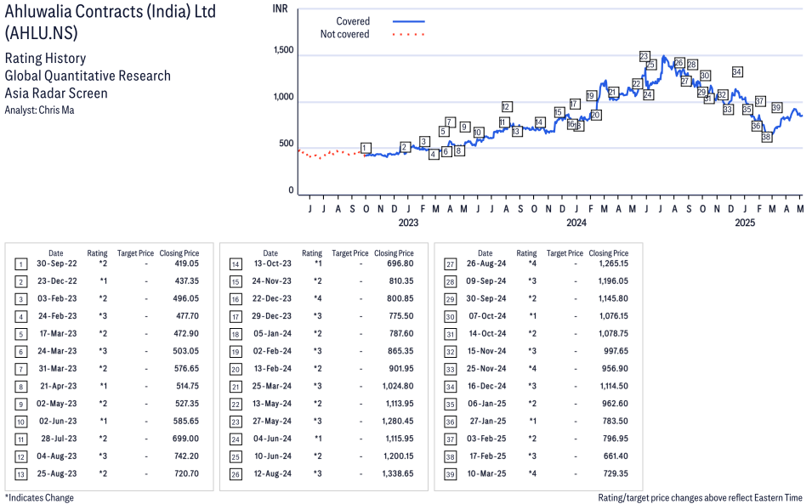Click the date '12-Aug-24' table cell
This screenshot has width=812, height=504.
click(272, 474)
